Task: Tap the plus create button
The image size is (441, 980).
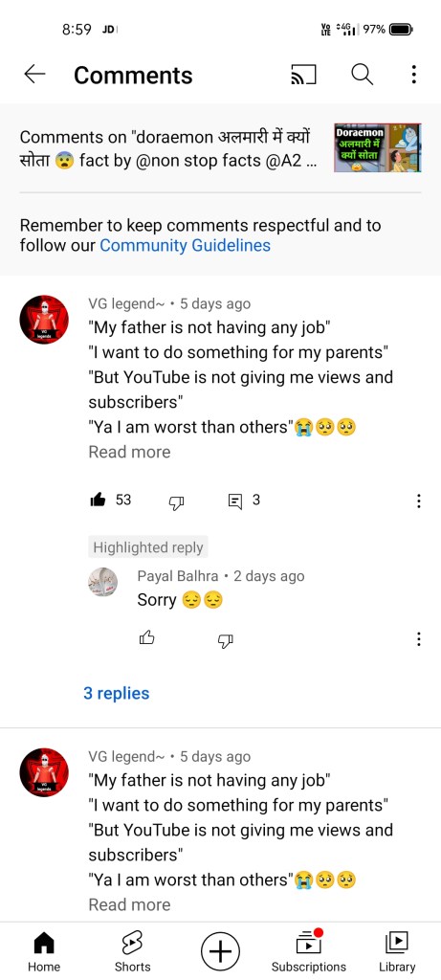Action: pyautogui.click(x=220, y=950)
